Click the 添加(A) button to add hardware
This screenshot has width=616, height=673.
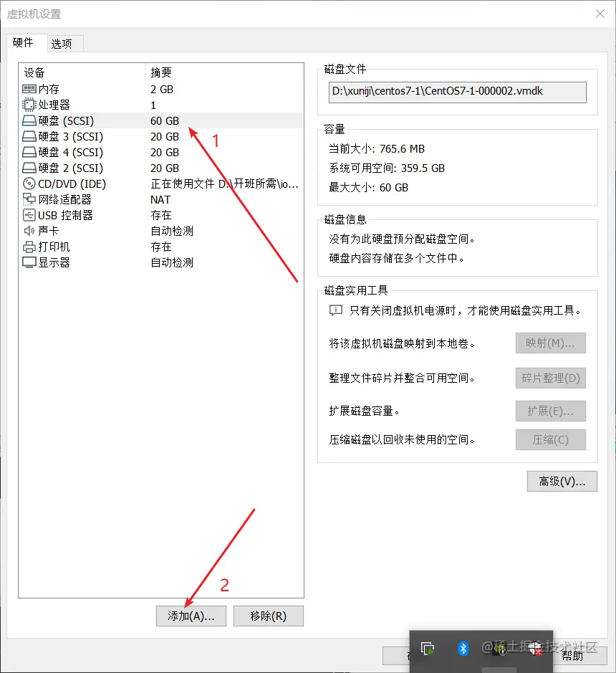pyautogui.click(x=191, y=616)
